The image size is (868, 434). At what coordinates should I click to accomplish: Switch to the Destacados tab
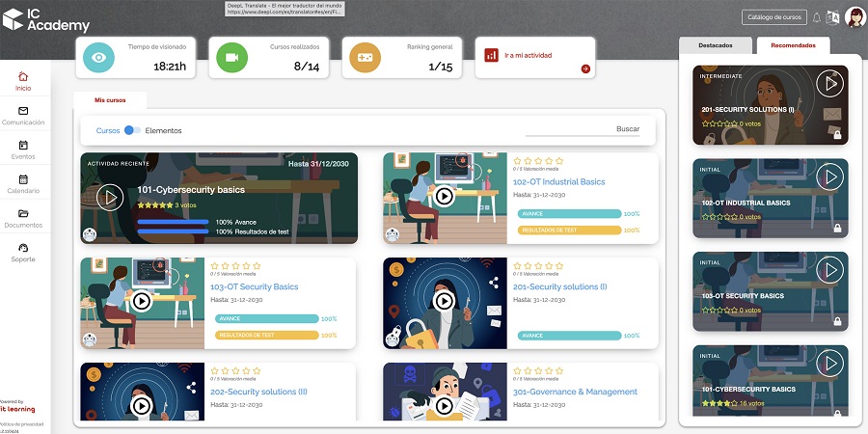click(x=715, y=45)
